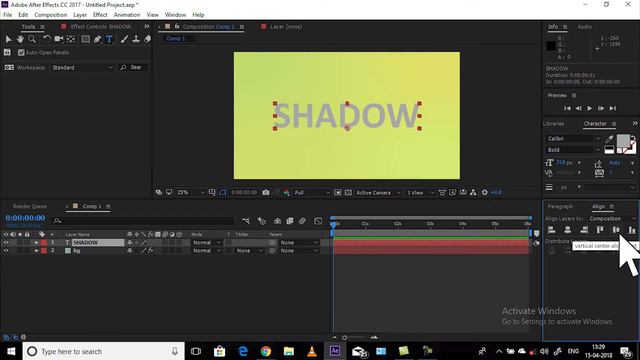Select the Clone Stamp tool
Screen dimensions: 640x360
coord(136,39)
